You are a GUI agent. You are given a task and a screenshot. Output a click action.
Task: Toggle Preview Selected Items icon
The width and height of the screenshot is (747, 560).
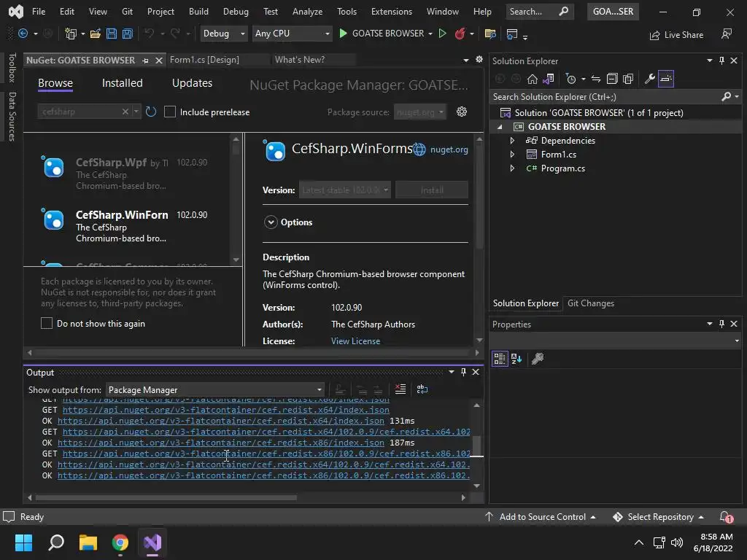pos(666,79)
